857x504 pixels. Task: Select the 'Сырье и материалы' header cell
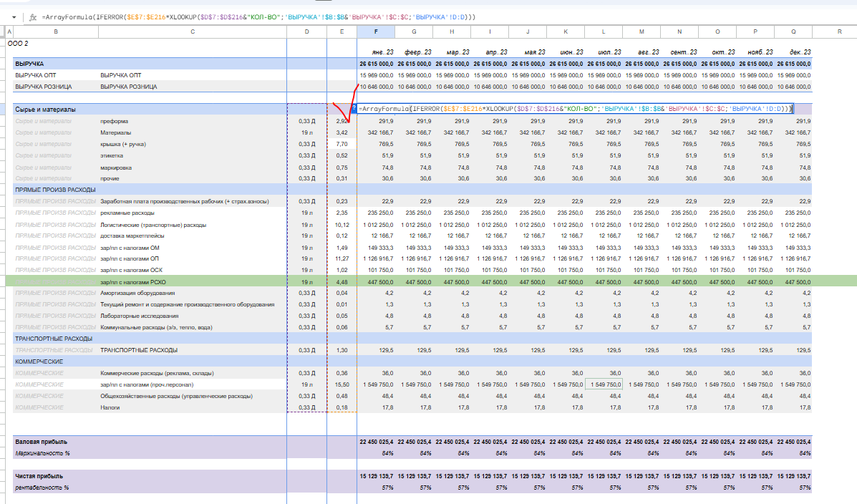pyautogui.click(x=45, y=110)
